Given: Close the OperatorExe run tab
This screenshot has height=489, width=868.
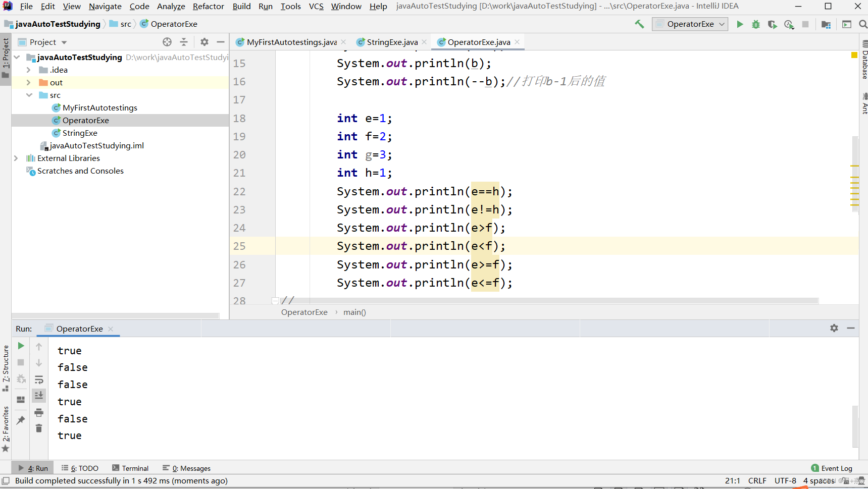Looking at the screenshot, I should click(111, 329).
